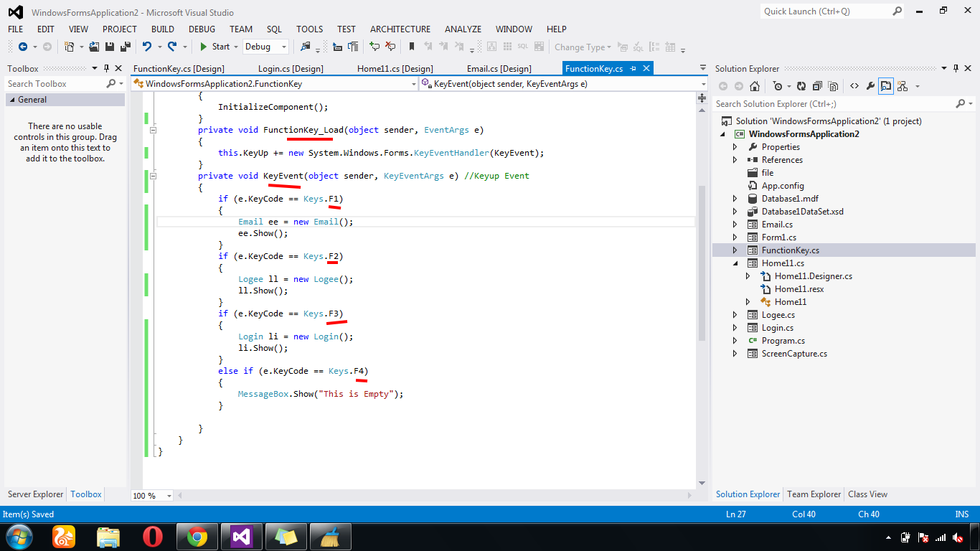
Task: Save the current file with the floppy icon
Action: (x=110, y=47)
